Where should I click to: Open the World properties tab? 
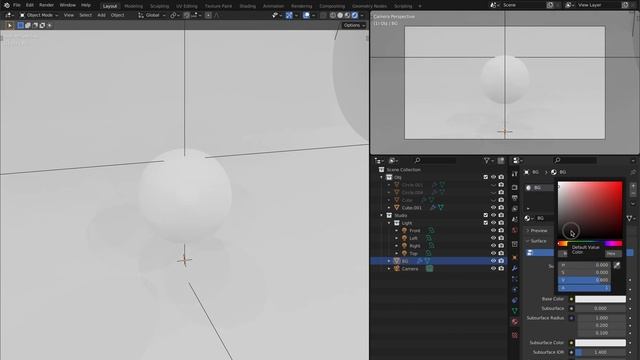pos(515,230)
